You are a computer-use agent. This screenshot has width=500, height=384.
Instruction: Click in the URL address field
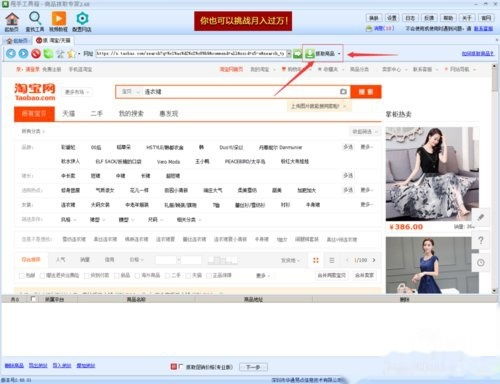190,53
